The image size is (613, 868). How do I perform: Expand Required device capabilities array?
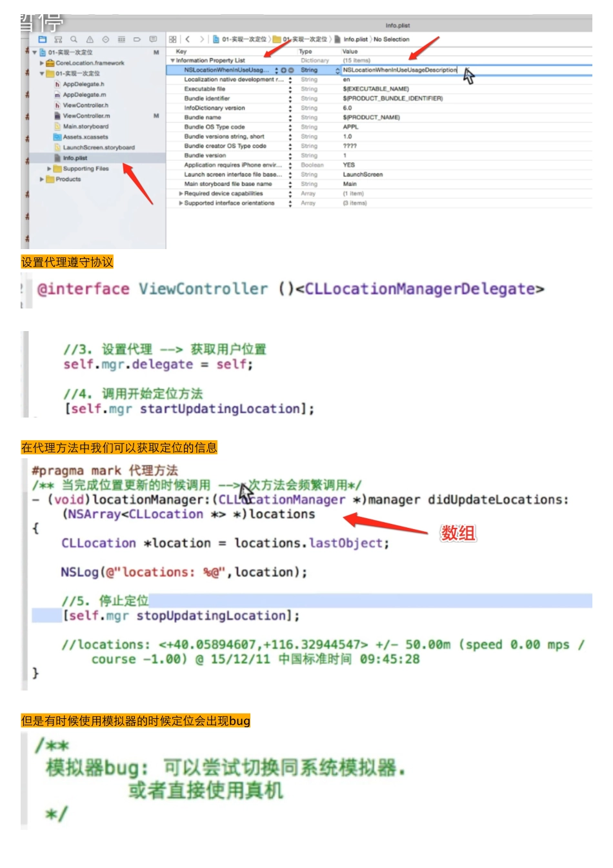[x=181, y=194]
